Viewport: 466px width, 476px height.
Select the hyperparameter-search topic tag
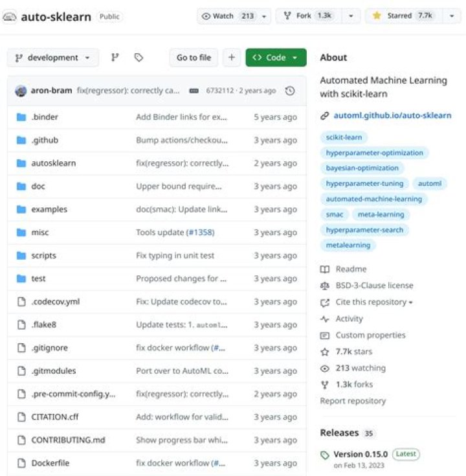click(364, 230)
